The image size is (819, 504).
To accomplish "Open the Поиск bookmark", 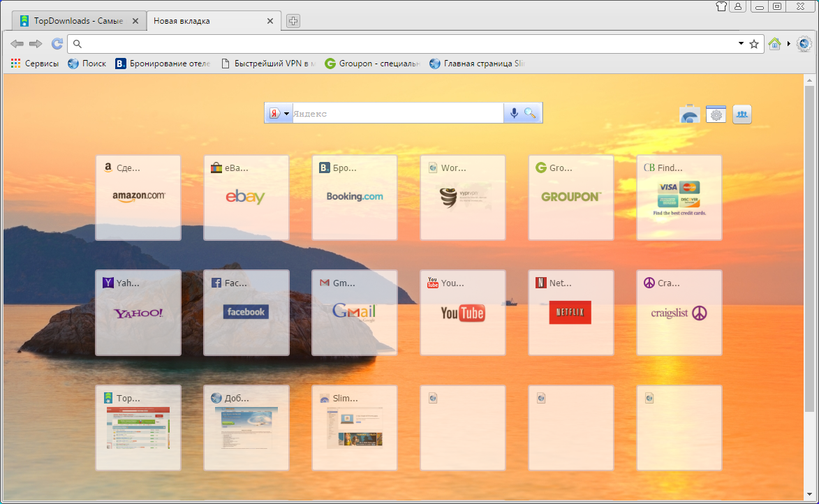I will 87,64.
